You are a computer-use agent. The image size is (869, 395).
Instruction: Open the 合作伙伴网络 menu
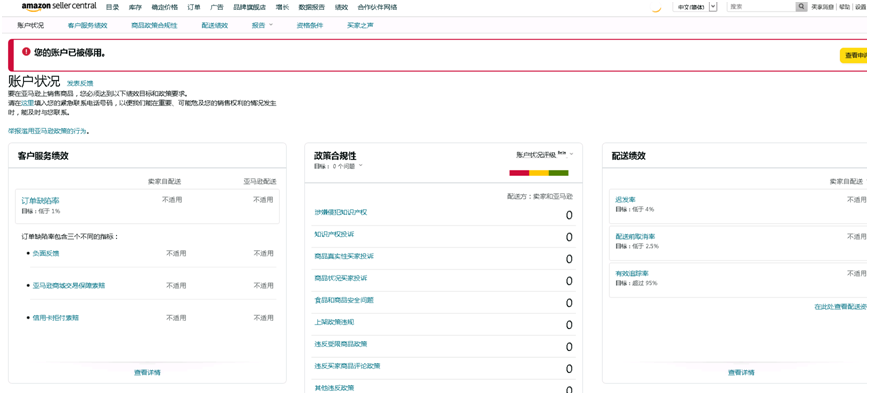(377, 7)
